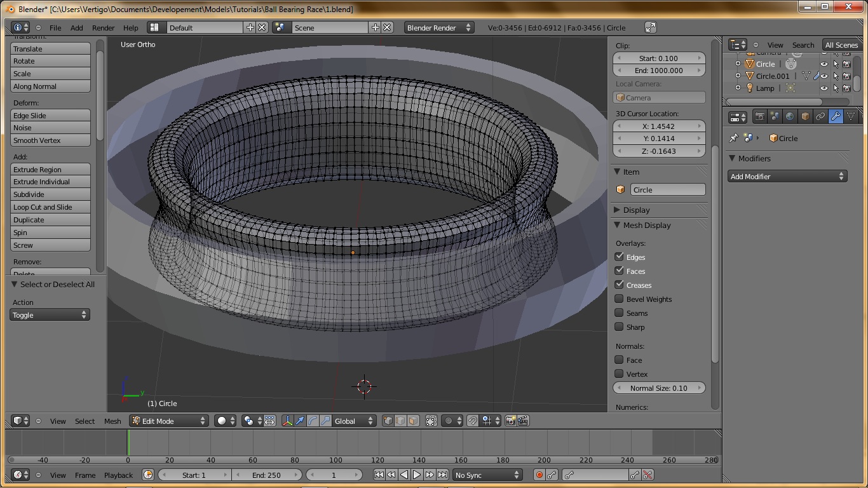Open the Select menu in 3D view
Screen dimensions: 868x488
coord(85,421)
